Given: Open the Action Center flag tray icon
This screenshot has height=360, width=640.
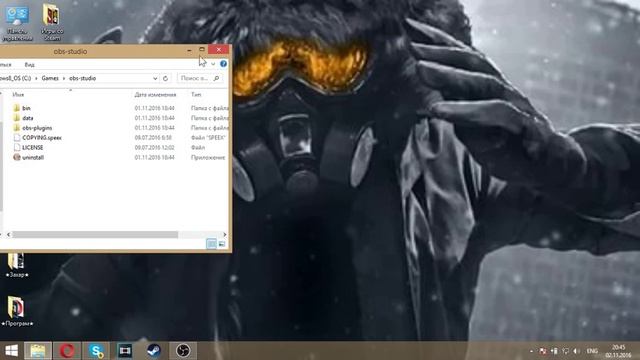Looking at the screenshot, I should tap(543, 351).
